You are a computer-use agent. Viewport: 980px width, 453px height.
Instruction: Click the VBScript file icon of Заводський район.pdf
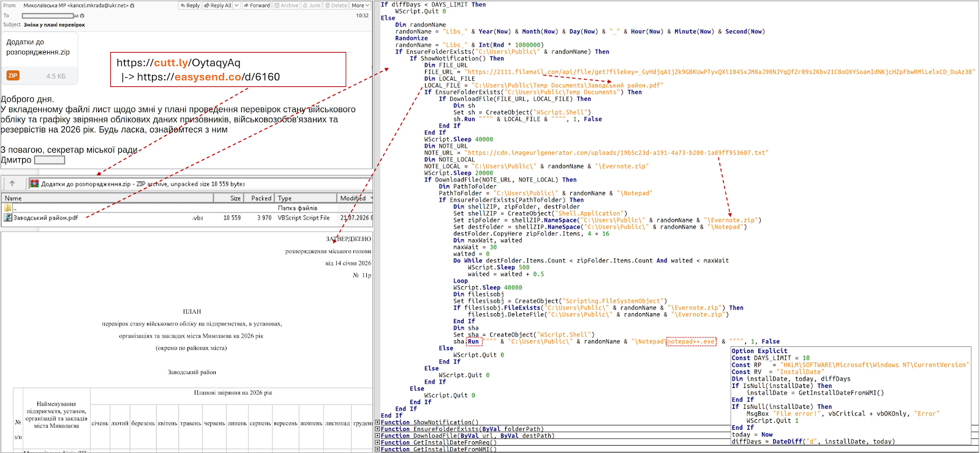[x=8, y=218]
